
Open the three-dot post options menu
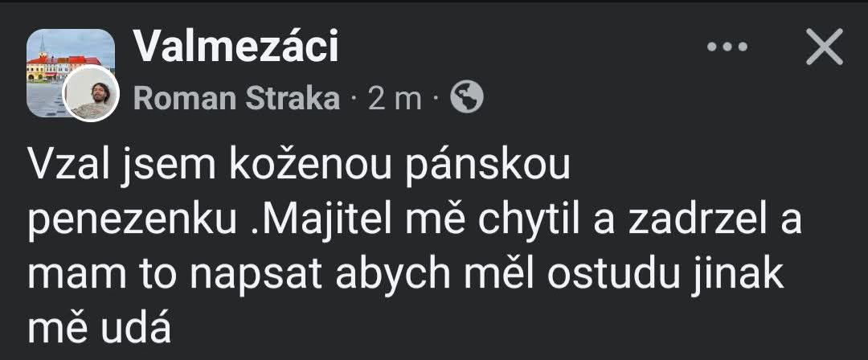[727, 49]
